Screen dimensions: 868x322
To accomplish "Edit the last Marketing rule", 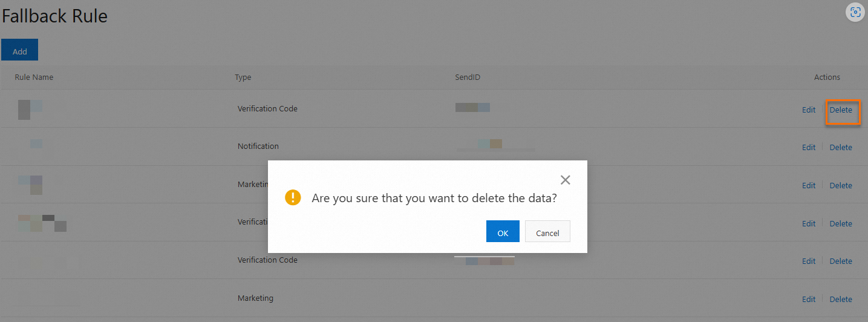I will click(809, 300).
